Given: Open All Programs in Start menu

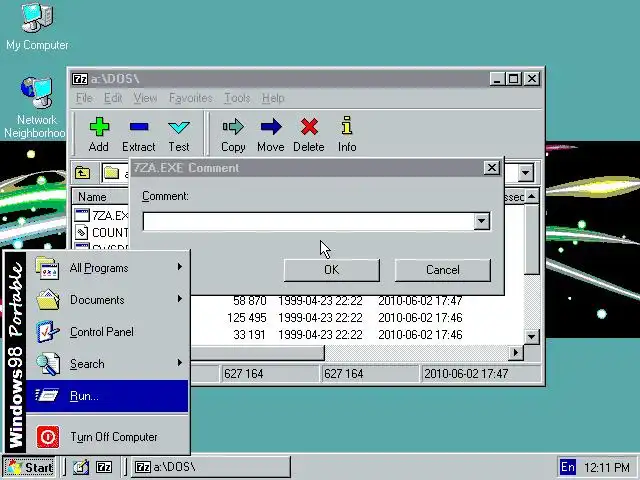Looking at the screenshot, I should [108, 268].
